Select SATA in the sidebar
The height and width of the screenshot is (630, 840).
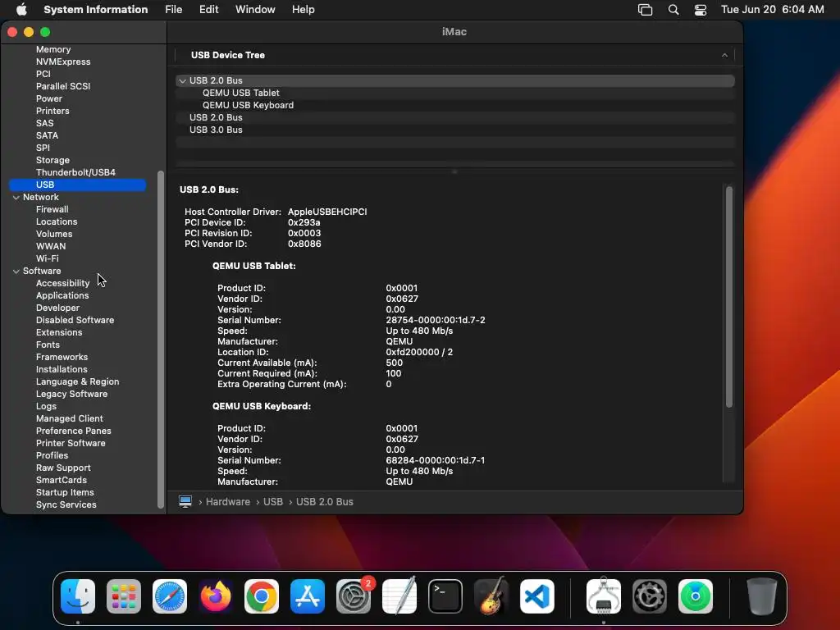point(47,135)
